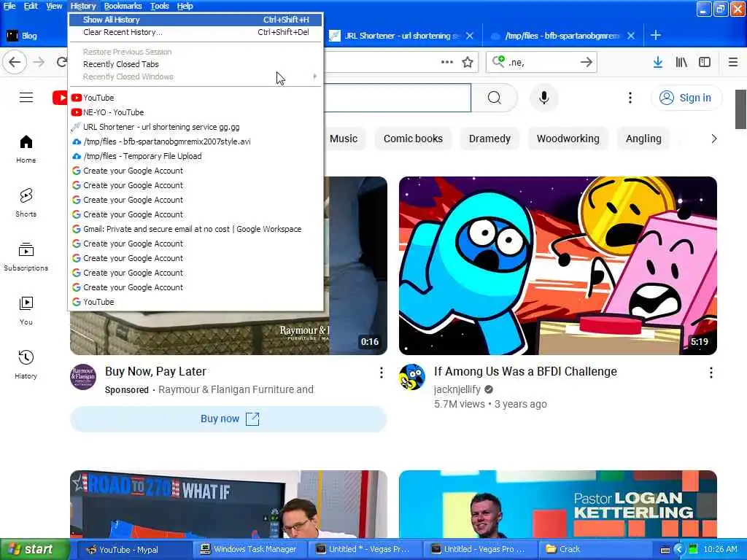
Task: Click the browser search input field
Action: [x=542, y=62]
